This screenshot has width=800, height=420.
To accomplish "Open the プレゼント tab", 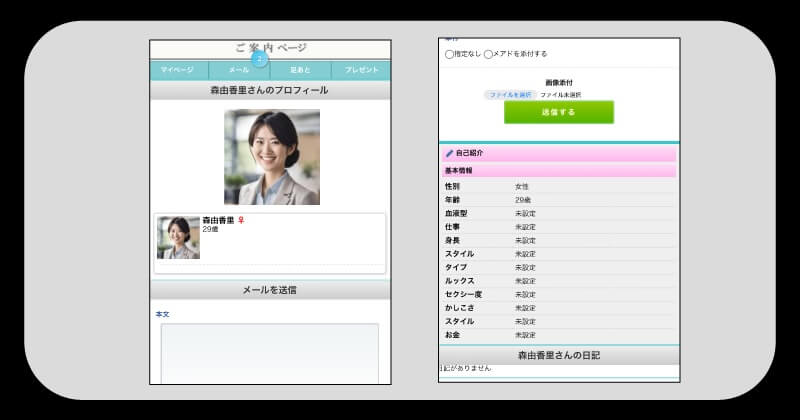I will pyautogui.click(x=361, y=70).
